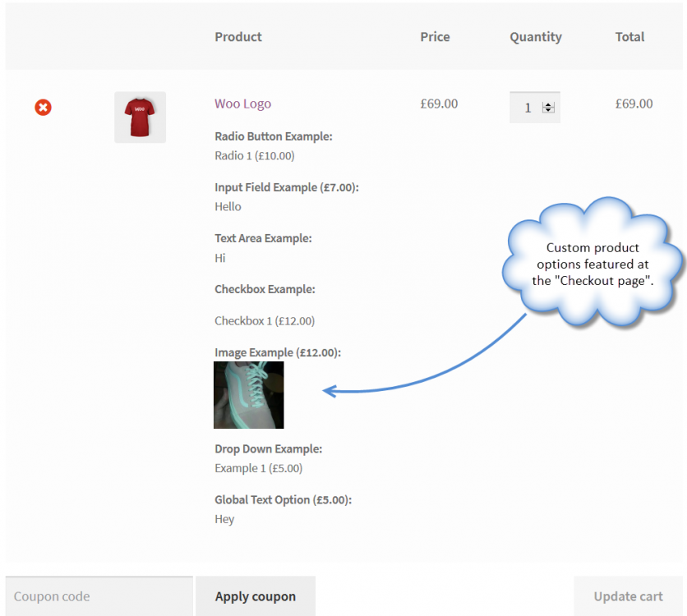Click the cloud callout about custom options
687x616 pixels.
(593, 264)
